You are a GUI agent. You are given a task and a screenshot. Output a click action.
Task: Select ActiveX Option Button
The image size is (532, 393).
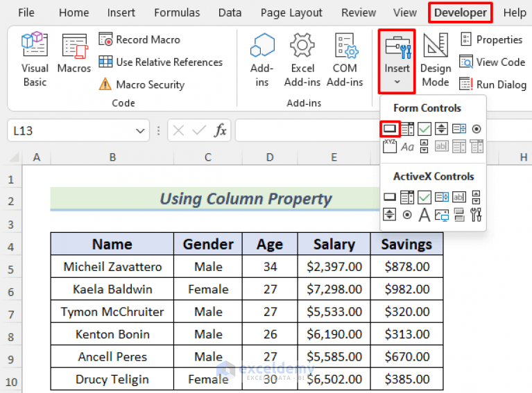[x=407, y=215]
